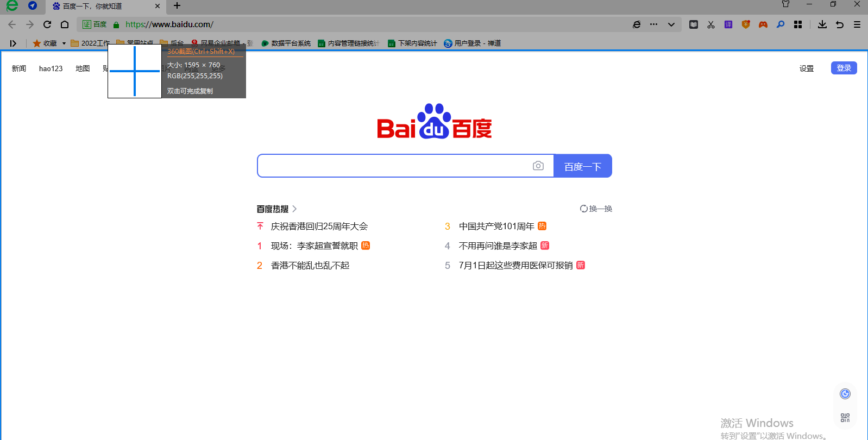Click the Baidu logo image

[435, 121]
